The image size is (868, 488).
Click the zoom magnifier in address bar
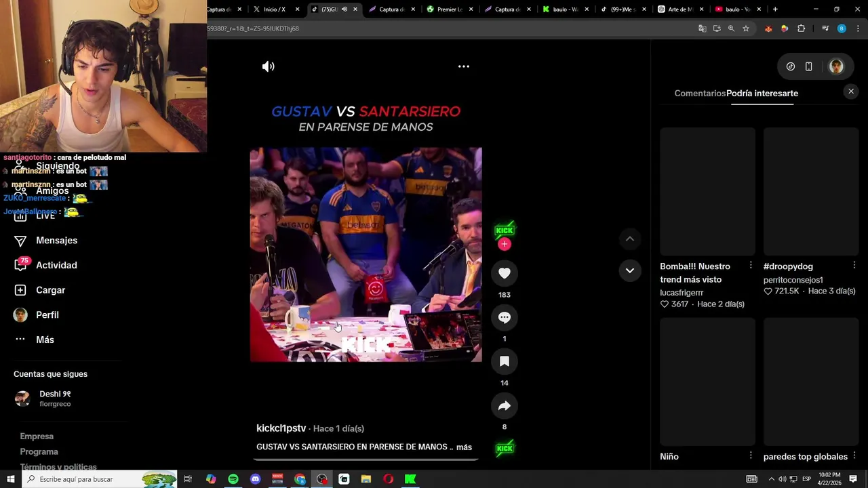pos(731,28)
